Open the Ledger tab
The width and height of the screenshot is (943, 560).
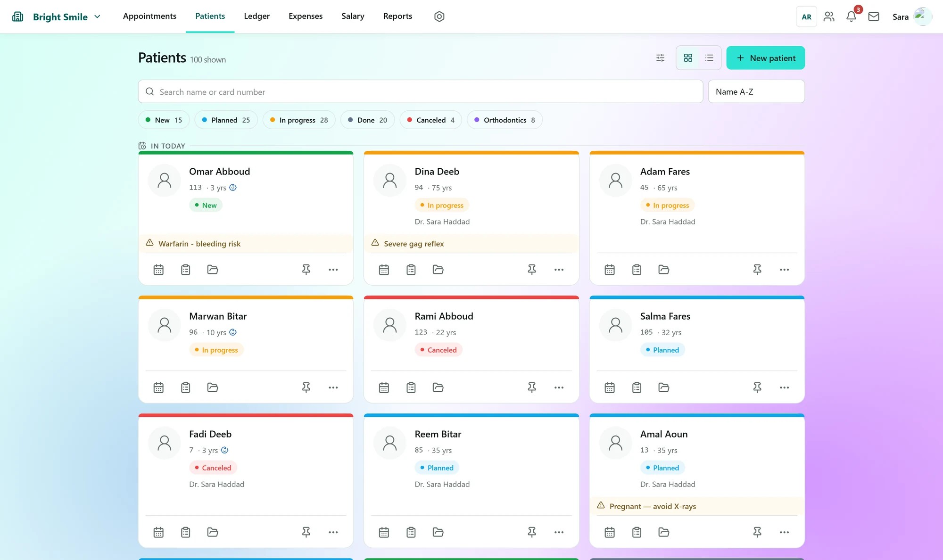pyautogui.click(x=257, y=16)
